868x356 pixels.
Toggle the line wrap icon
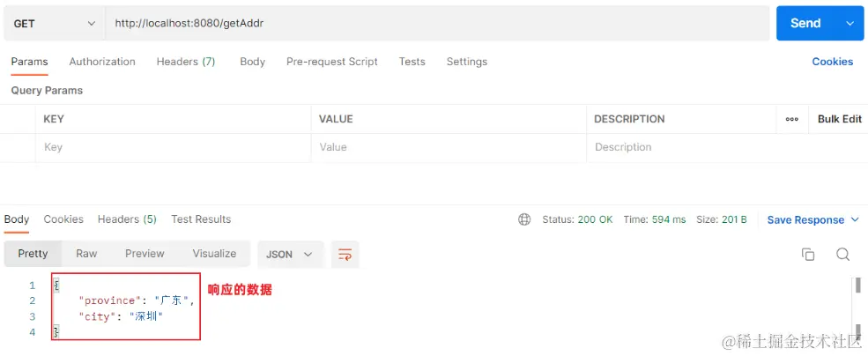pyautogui.click(x=345, y=255)
